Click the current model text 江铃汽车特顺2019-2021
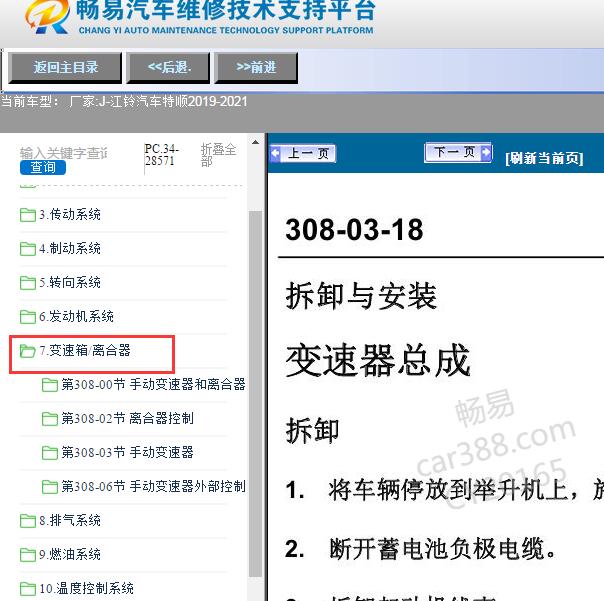Screen dimensions: 604x601 coord(178,102)
